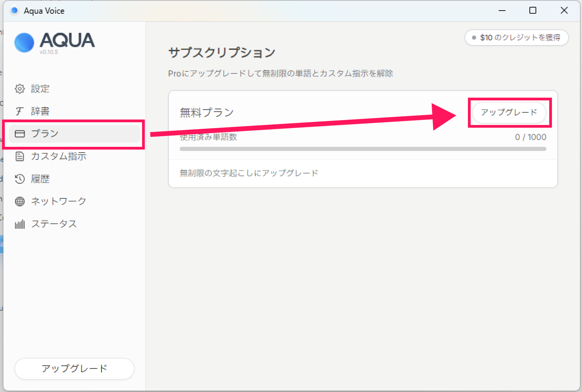Image resolution: width=582 pixels, height=392 pixels.
Task: Click the globe icon for ネットワーク
Action: (20, 201)
